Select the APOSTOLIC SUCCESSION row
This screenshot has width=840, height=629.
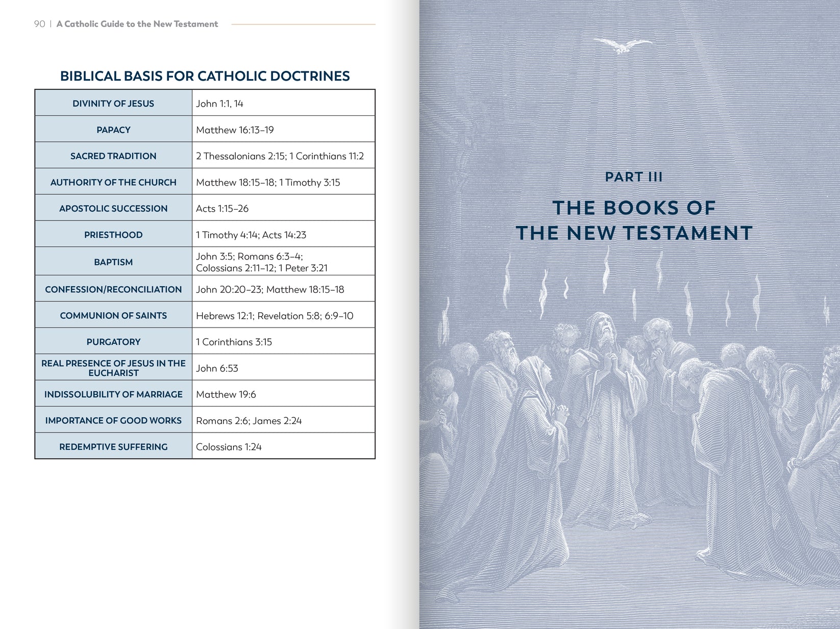click(x=113, y=208)
